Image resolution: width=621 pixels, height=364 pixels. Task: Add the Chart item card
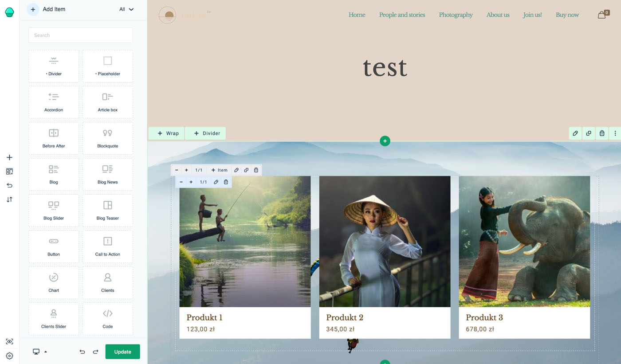(54, 283)
